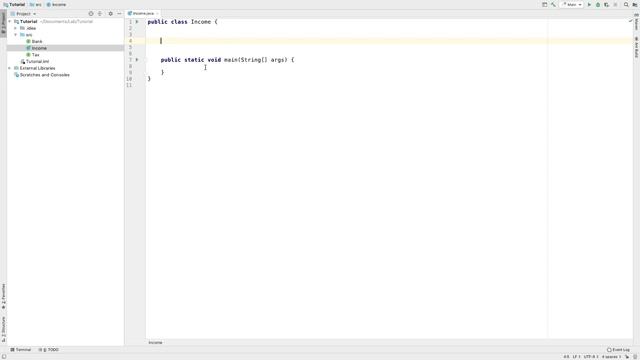Switch to the Income.java editor tab

point(143,13)
